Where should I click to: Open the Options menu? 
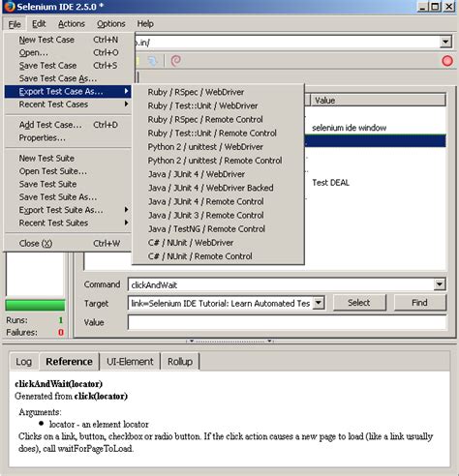(x=110, y=24)
